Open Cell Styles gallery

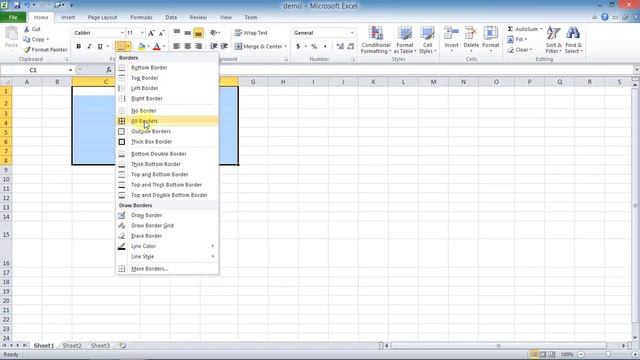tap(427, 40)
